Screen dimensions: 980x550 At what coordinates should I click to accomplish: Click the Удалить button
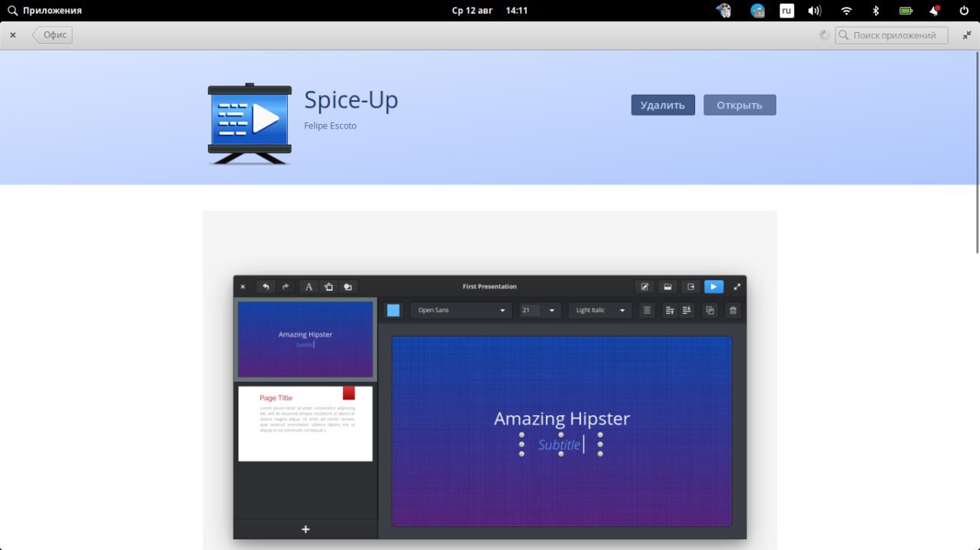point(663,105)
